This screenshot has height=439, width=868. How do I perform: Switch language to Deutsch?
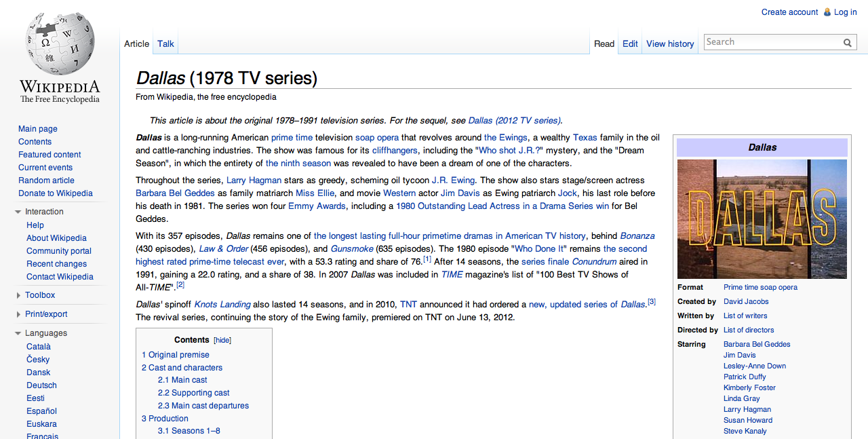pyautogui.click(x=41, y=385)
